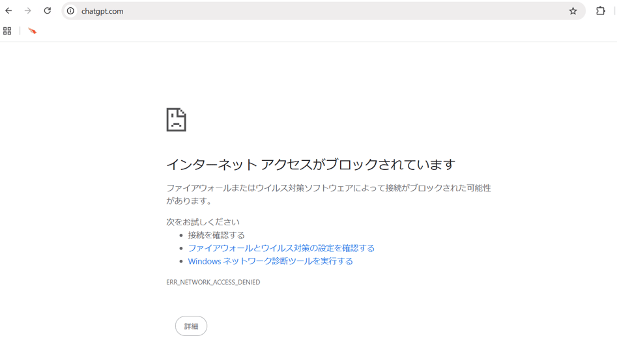This screenshot has height=364, width=617.
Task: Go back with the back arrow
Action: 8,10
